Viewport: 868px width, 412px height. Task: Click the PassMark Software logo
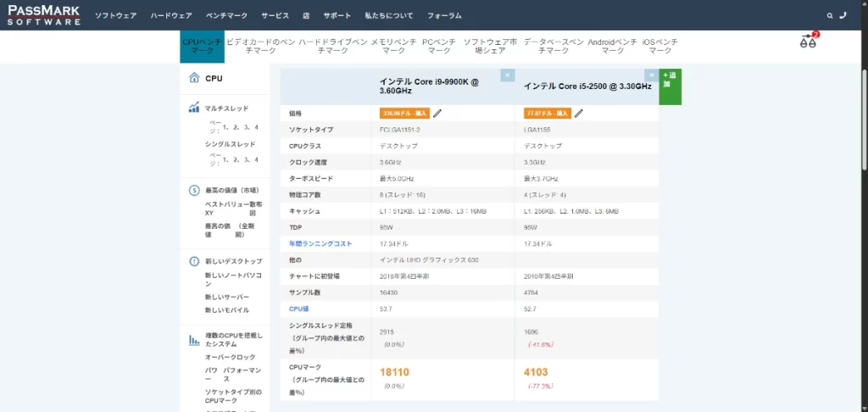point(44,15)
